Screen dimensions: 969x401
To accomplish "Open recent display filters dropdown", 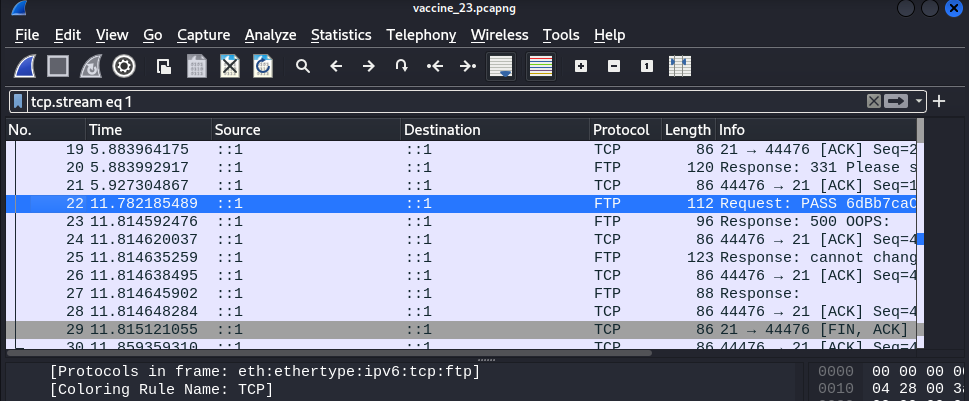I will point(919,101).
